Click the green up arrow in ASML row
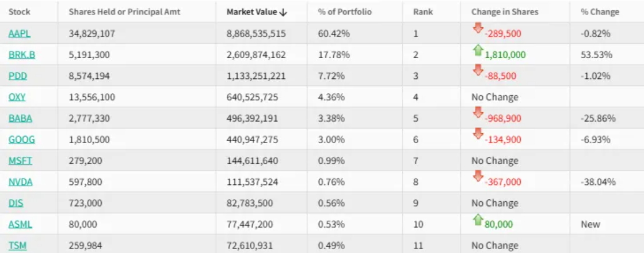 click(477, 220)
